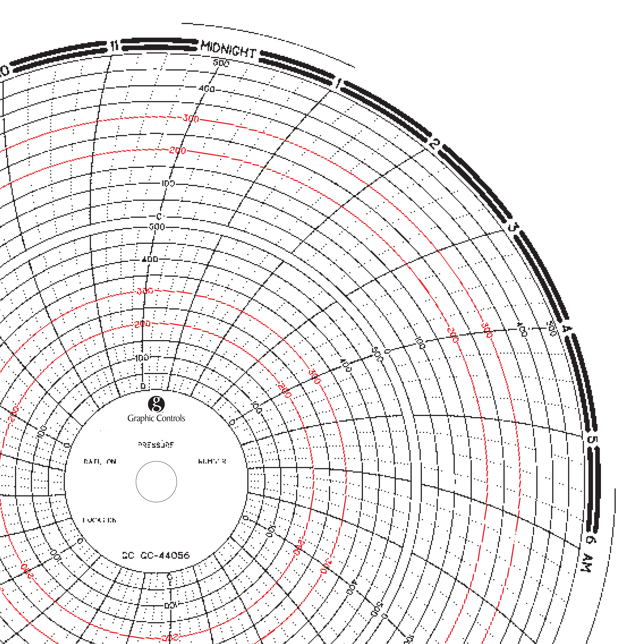Click the 'Graphic Controls' brand text

[156, 418]
